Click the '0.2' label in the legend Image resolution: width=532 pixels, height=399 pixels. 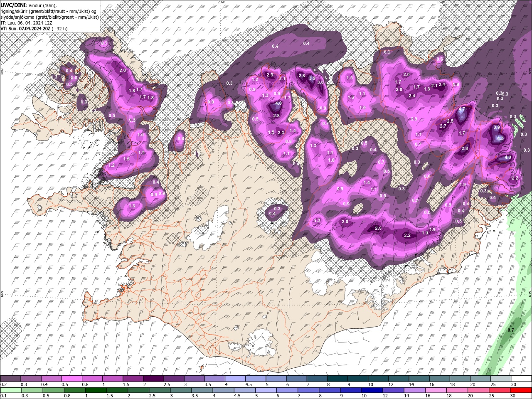(4, 384)
